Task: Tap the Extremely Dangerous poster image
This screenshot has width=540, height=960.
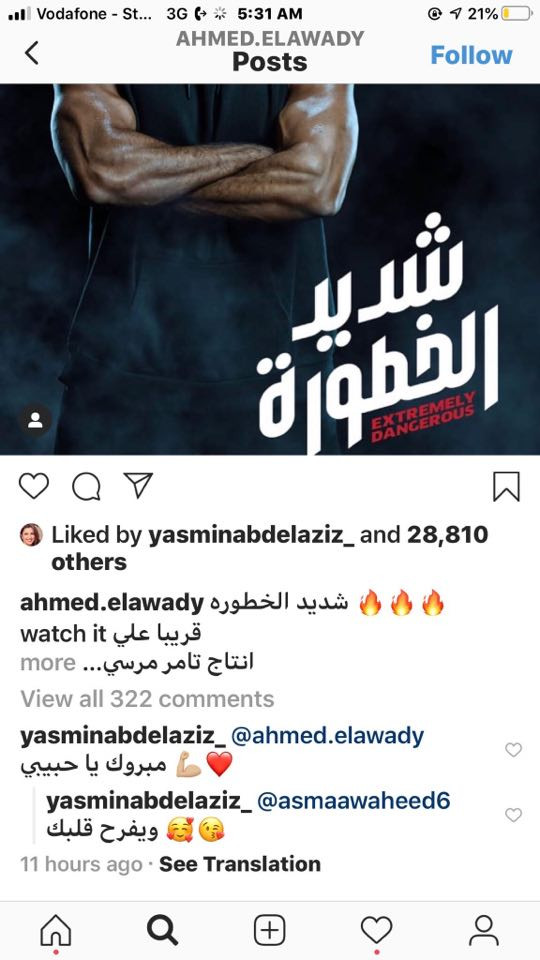Action: [x=270, y=269]
